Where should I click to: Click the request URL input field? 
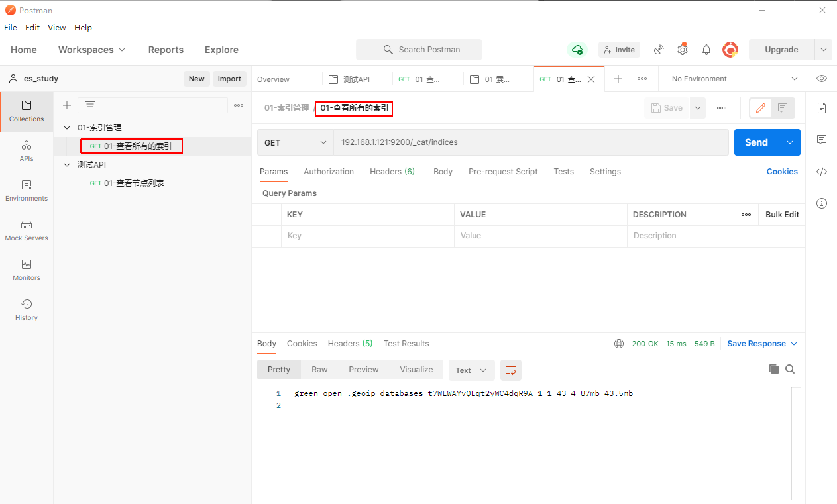[x=530, y=142]
